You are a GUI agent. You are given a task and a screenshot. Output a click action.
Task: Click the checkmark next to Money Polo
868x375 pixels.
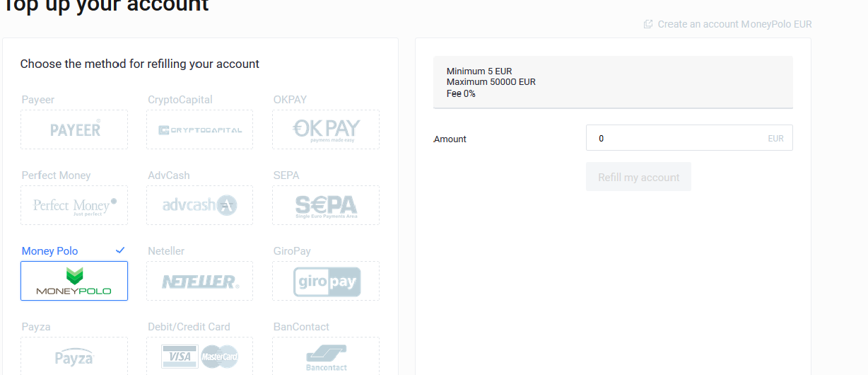pyautogui.click(x=120, y=250)
